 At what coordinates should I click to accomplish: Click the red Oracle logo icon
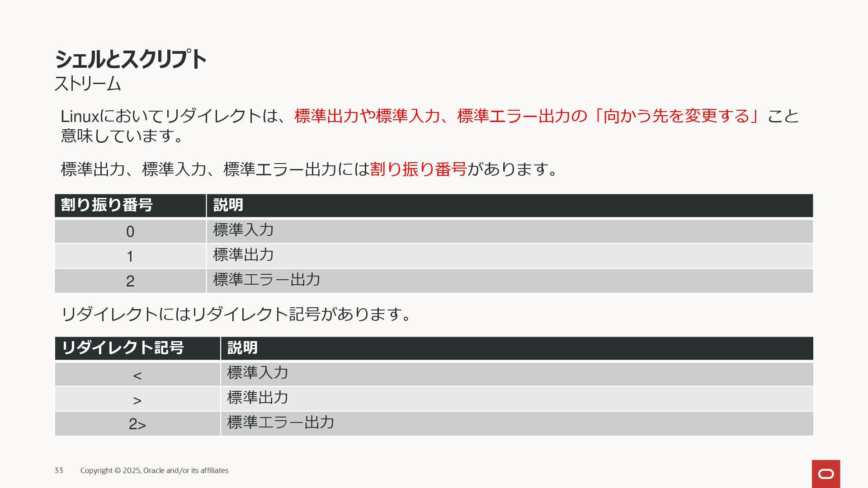click(826, 474)
